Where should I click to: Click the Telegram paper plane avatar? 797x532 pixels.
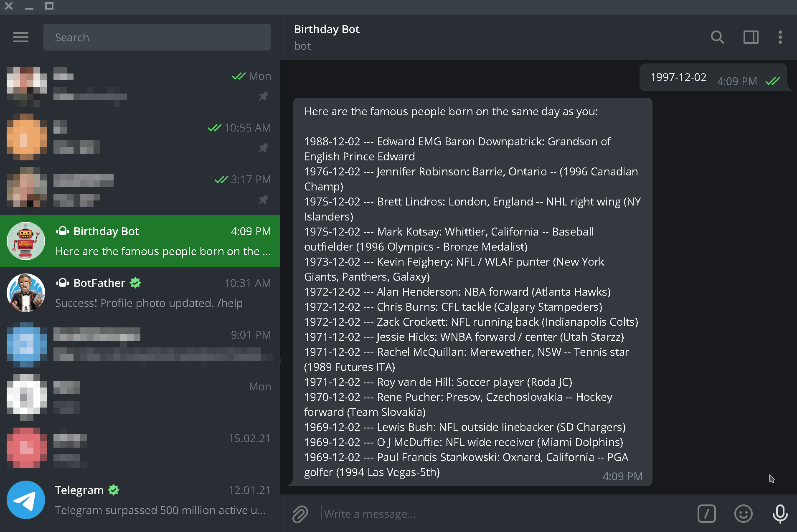pos(26,500)
